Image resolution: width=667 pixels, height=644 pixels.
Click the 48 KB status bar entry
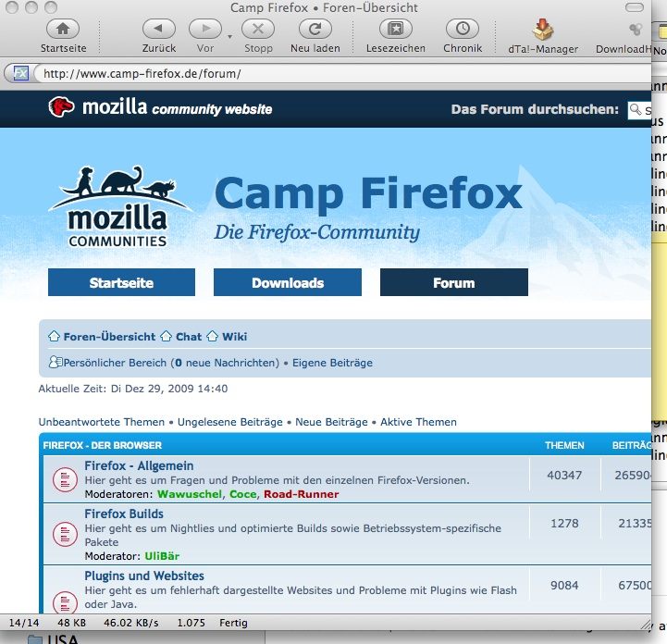pyautogui.click(x=72, y=623)
